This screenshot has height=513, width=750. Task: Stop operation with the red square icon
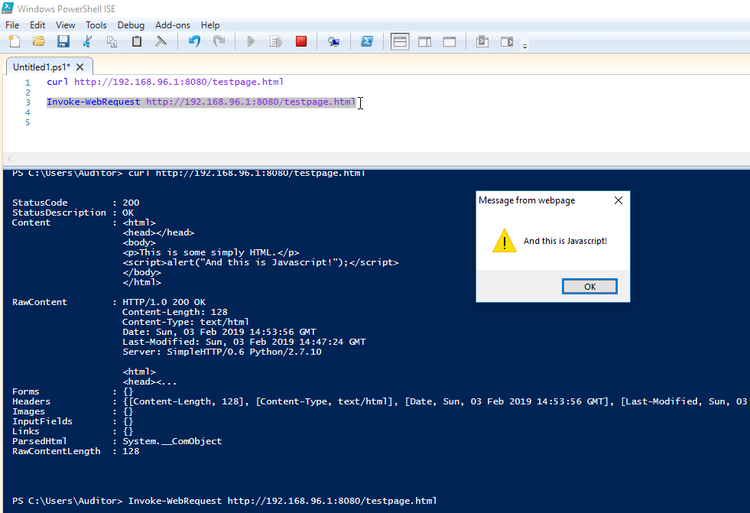pyautogui.click(x=301, y=42)
